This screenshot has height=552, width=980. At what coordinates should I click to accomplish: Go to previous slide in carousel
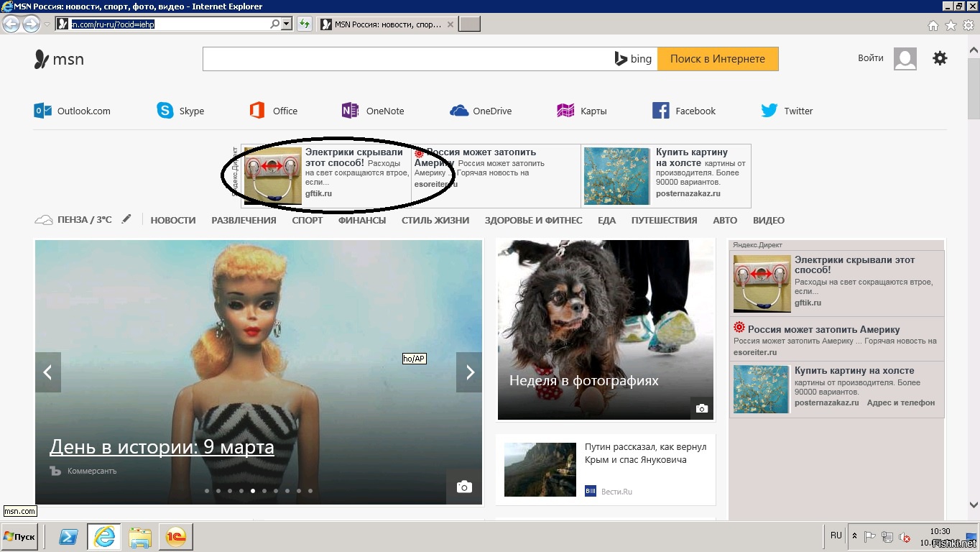point(48,372)
